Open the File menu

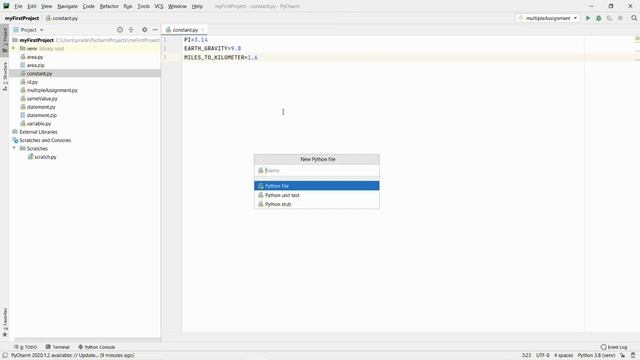18,7
